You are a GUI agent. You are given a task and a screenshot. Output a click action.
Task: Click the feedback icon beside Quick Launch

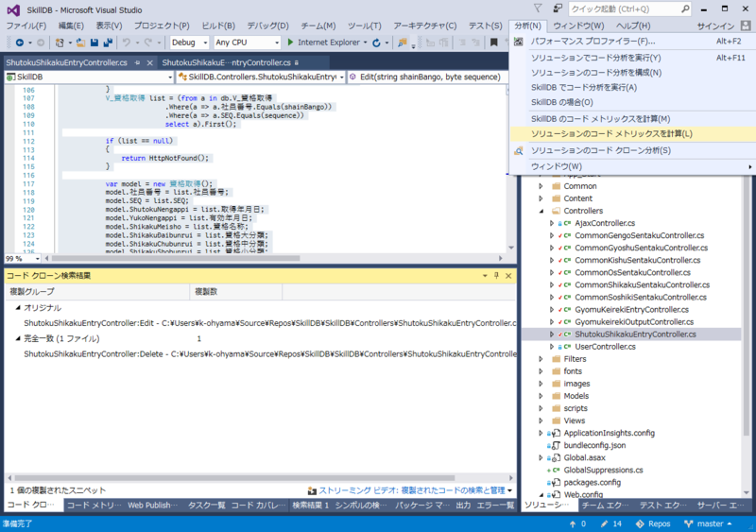tap(558, 9)
